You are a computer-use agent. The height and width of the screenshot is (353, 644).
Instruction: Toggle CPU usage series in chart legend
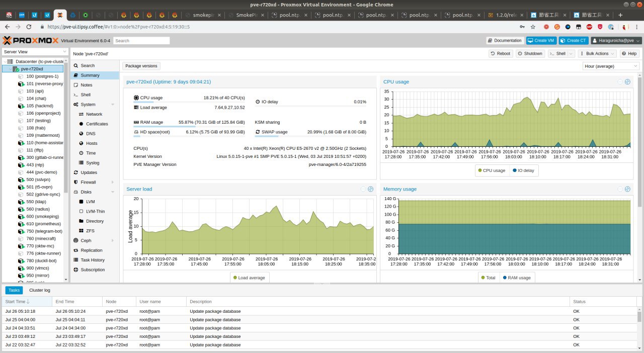[492, 170]
